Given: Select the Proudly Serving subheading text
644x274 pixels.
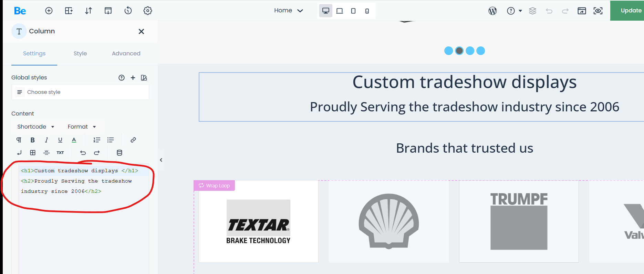Looking at the screenshot, I should point(464,107).
